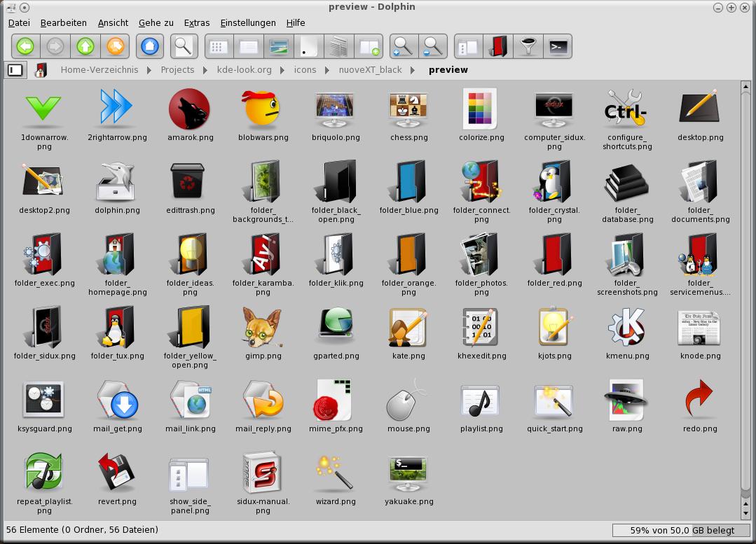Click the 56 Elemente status bar text
756x544 pixels.
(82, 530)
